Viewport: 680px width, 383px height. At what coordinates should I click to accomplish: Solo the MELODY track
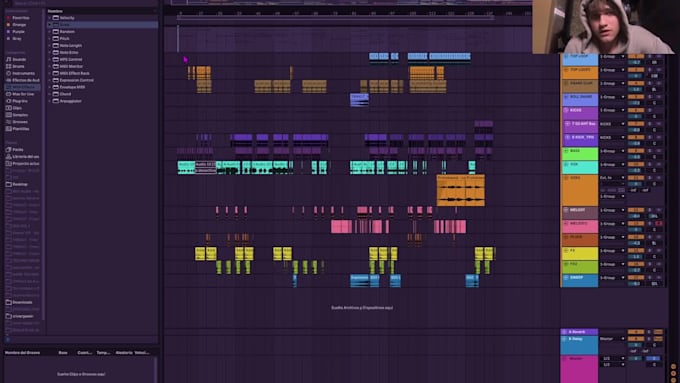(650, 210)
